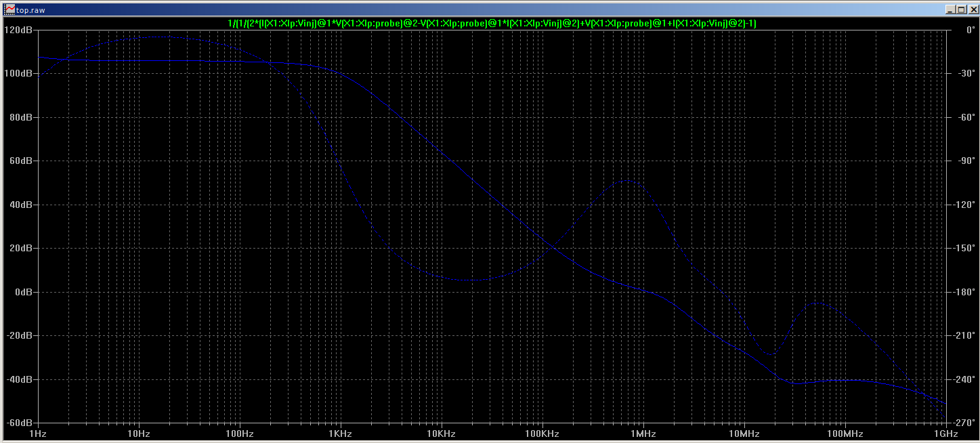Image resolution: width=980 pixels, height=443 pixels.
Task: Click the 10Hz frequency axis label
Action: [138, 434]
